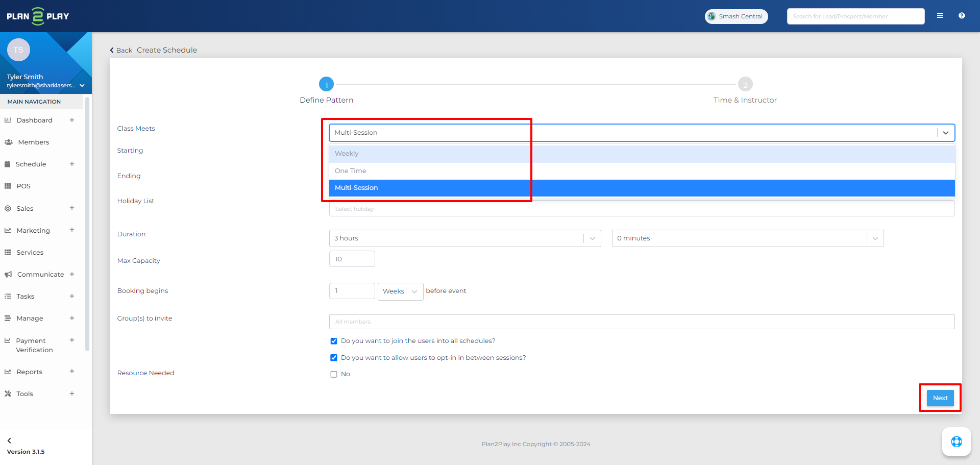The width and height of the screenshot is (980, 465).
Task: Click the TS user avatar
Action: click(18, 50)
